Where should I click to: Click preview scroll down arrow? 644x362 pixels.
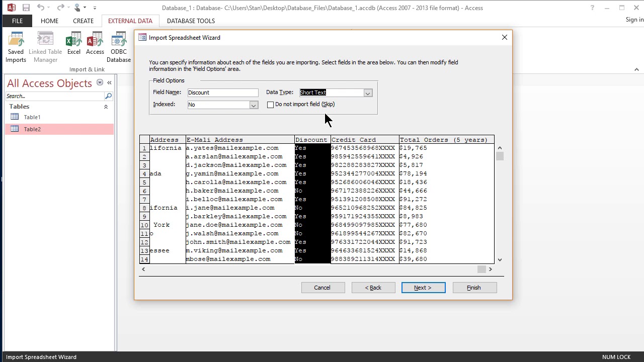[x=500, y=259]
